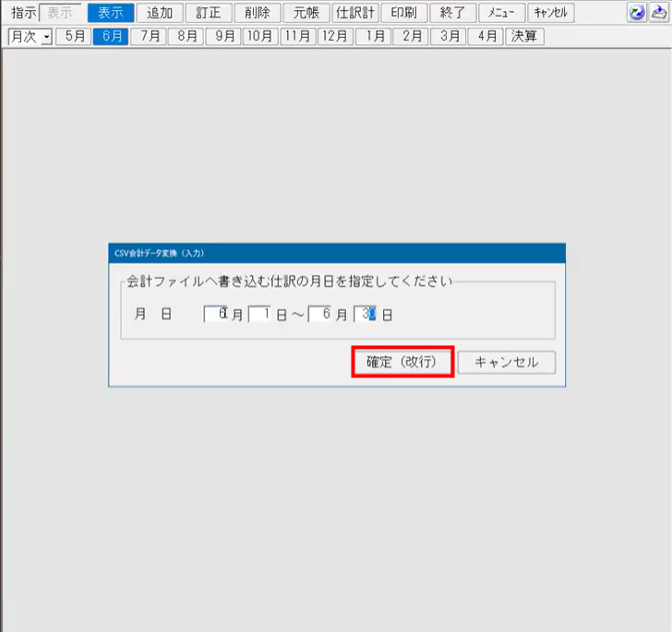The image size is (672, 632).
Task: Select the 12月 month tab
Action: (x=335, y=37)
